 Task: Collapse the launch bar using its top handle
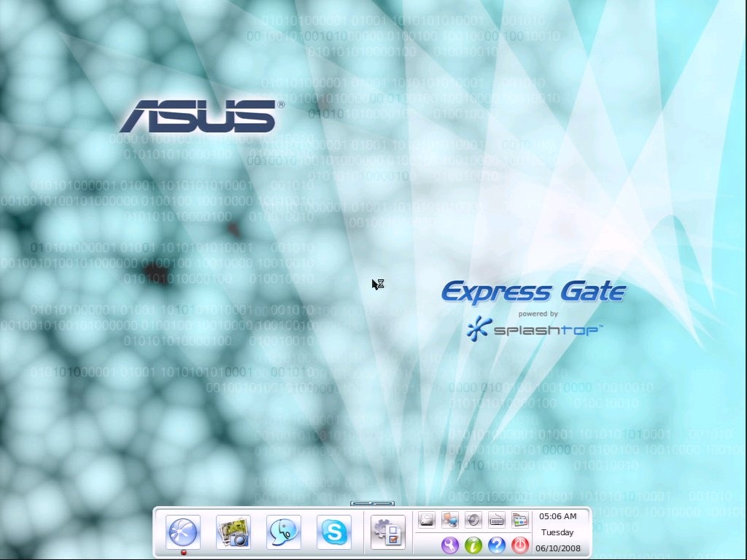[x=371, y=503]
